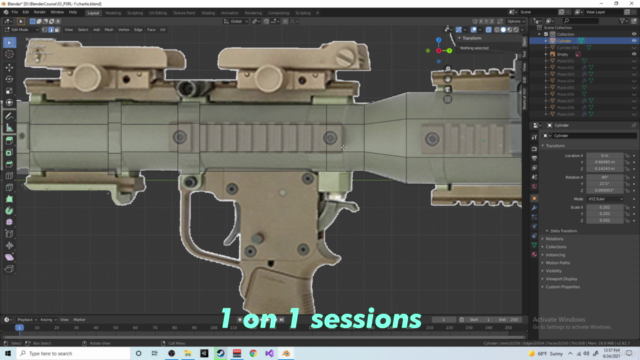Screen dimensions: 640x360
Task: Choose the Shrink/Fatten tool
Action: point(9,245)
